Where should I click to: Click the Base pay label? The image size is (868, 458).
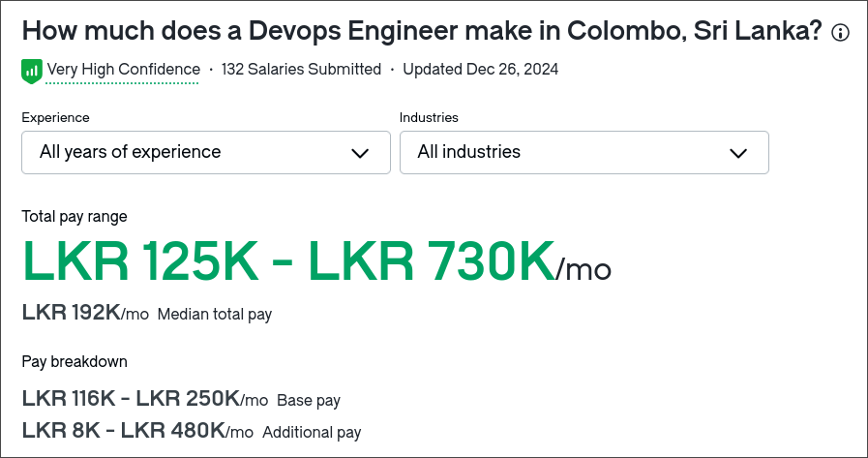pyautogui.click(x=309, y=401)
